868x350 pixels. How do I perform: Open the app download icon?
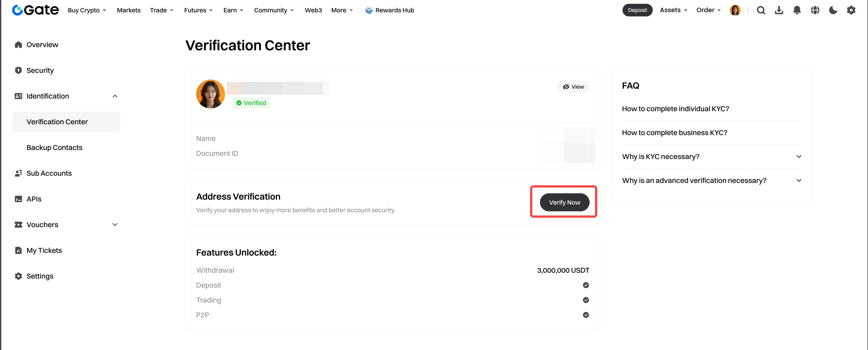click(779, 11)
